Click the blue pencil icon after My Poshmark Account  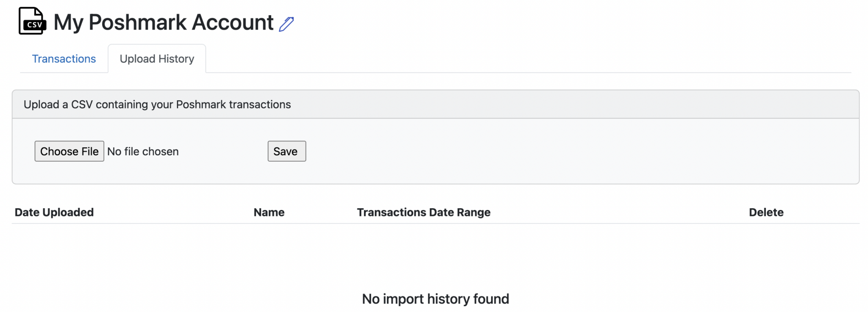pos(287,25)
